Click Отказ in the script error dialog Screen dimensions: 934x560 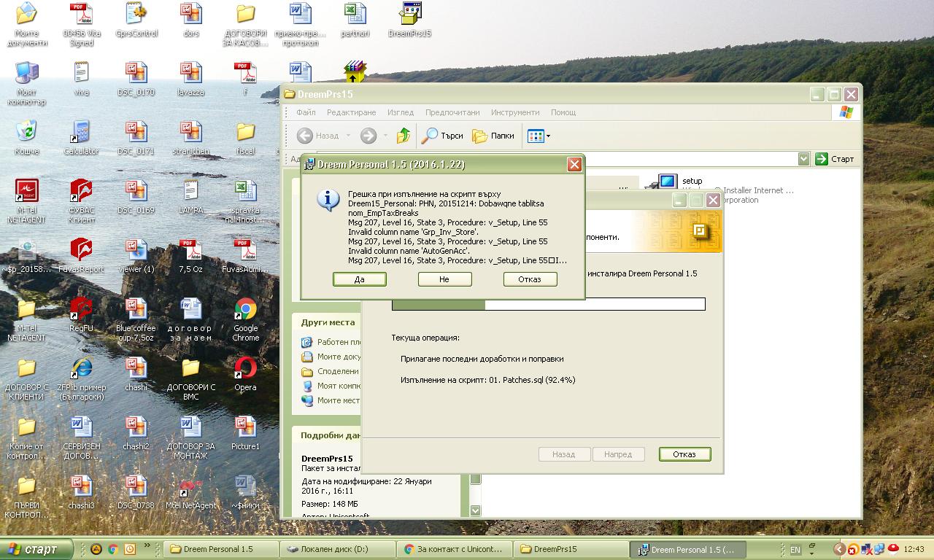tap(530, 279)
